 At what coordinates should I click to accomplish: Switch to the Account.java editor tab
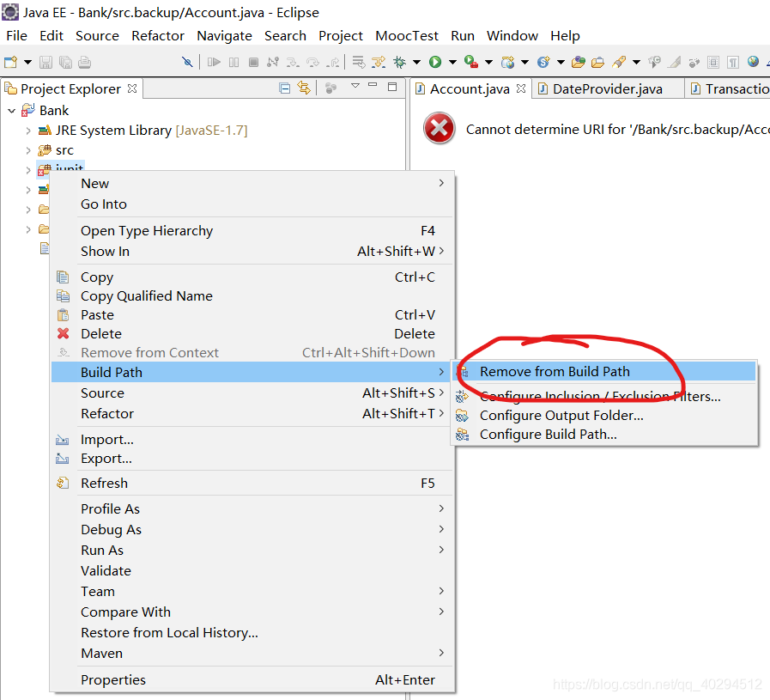click(x=470, y=89)
